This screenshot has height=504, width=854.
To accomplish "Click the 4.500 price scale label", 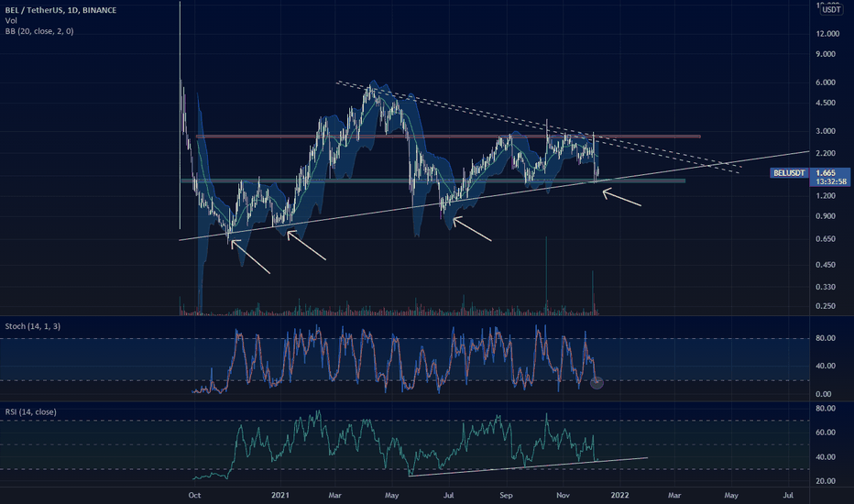I will point(826,103).
